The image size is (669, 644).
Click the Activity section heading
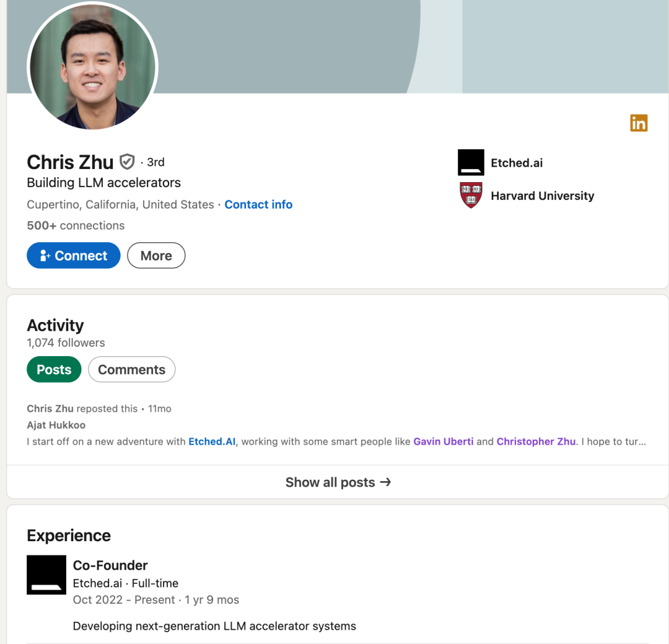pyautogui.click(x=56, y=326)
